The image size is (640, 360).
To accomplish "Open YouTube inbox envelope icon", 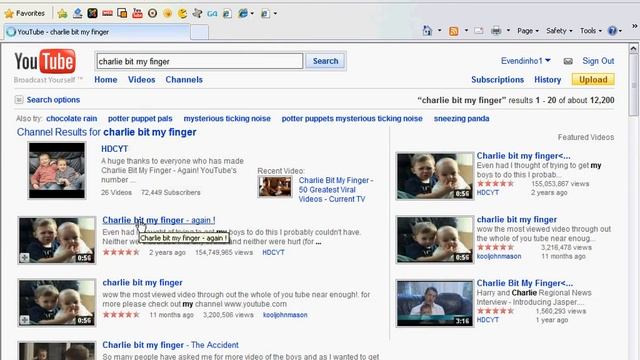I will [568, 61].
